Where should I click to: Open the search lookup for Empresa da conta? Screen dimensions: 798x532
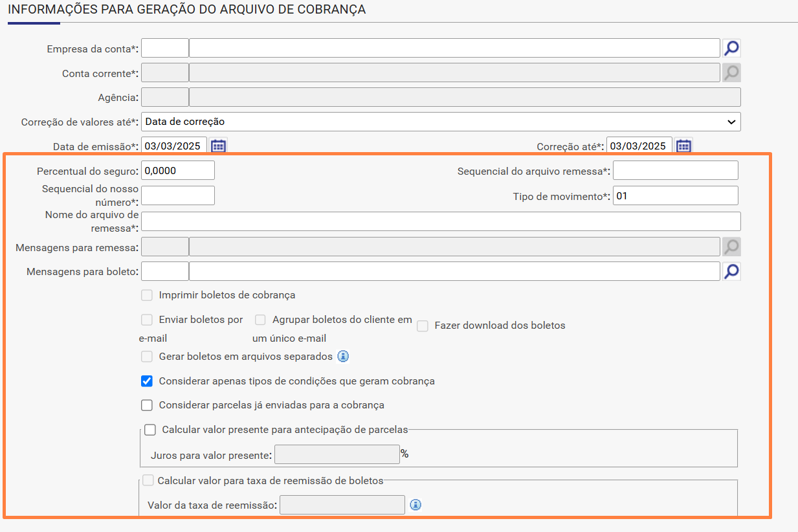tap(731, 48)
